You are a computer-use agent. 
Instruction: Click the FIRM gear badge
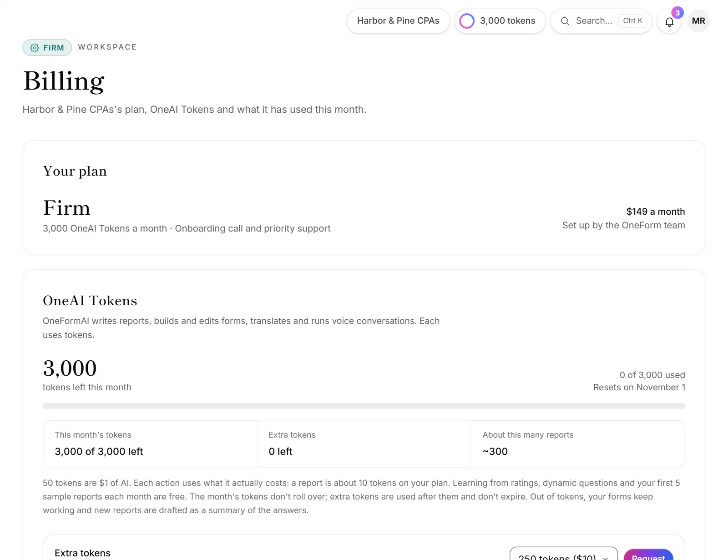click(x=47, y=48)
